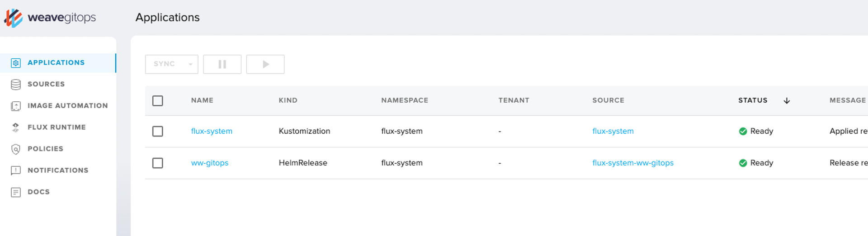
Task: Sort the table by Name column
Action: (202, 100)
